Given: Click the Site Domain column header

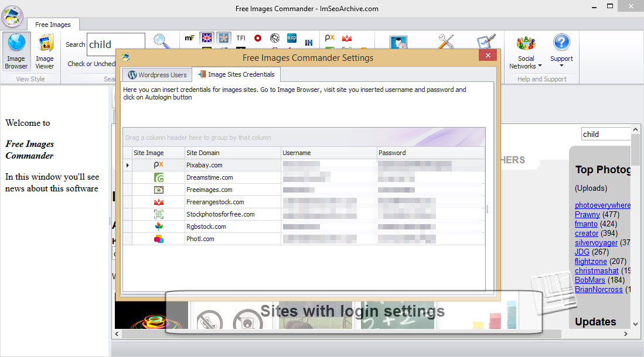Looking at the screenshot, I should coord(233,153).
